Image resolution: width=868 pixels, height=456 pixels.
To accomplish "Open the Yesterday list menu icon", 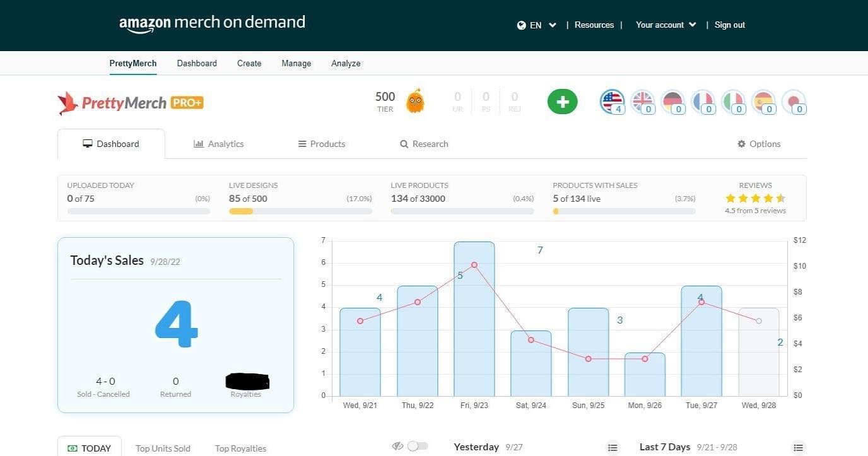I will point(612,447).
